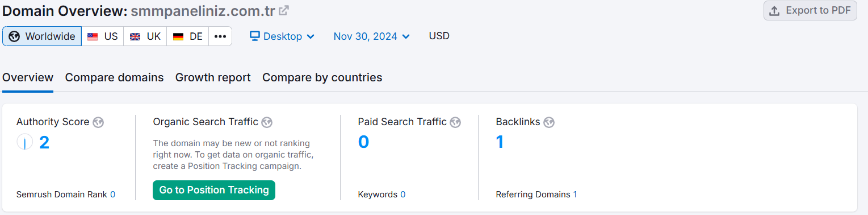Image resolution: width=868 pixels, height=215 pixels.
Task: Click the USD currency label
Action: 439,36
